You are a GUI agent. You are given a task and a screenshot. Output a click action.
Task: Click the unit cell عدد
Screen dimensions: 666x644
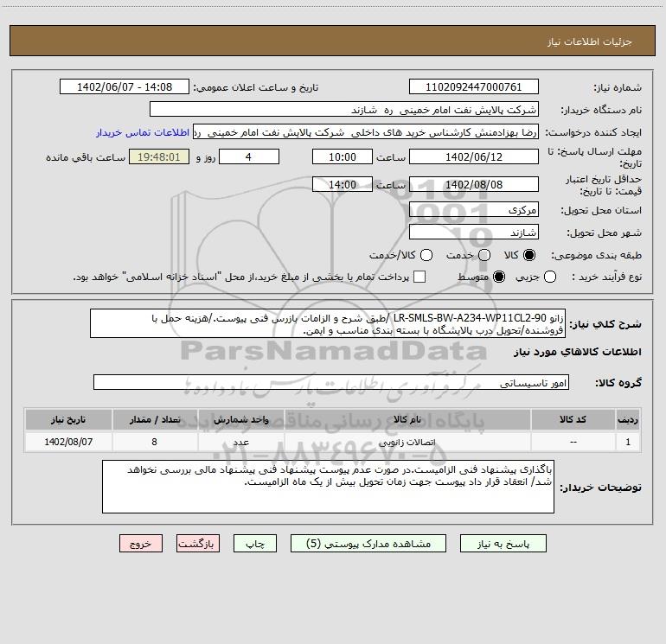click(x=240, y=442)
